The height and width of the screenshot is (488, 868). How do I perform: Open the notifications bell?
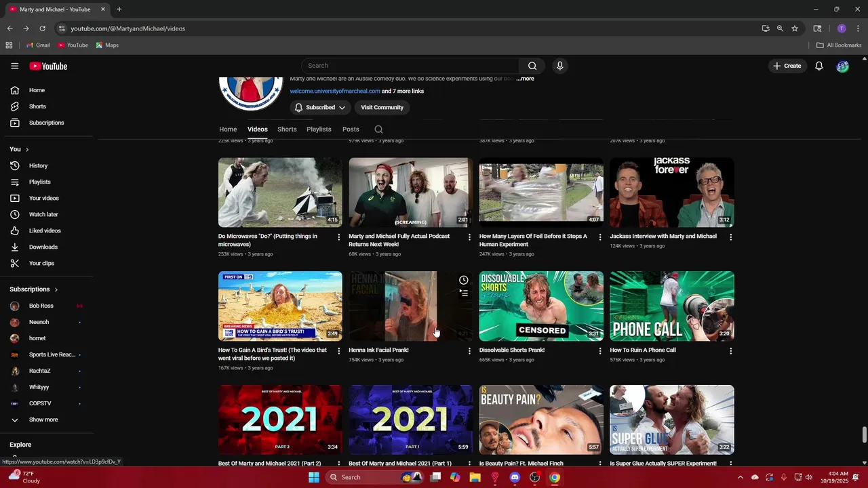coord(819,66)
